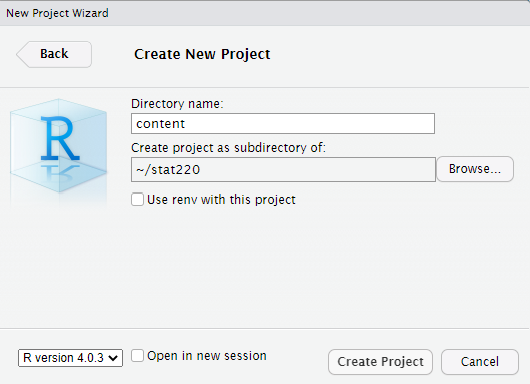Image resolution: width=530 pixels, height=384 pixels.
Task: Place cursor after 'content' in Directory name
Action: [187, 124]
